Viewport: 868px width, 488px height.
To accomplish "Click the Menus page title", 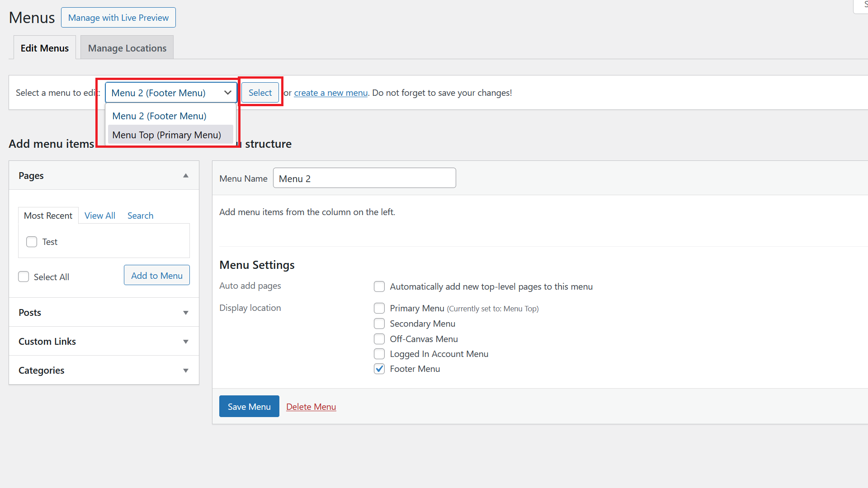I will (32, 18).
